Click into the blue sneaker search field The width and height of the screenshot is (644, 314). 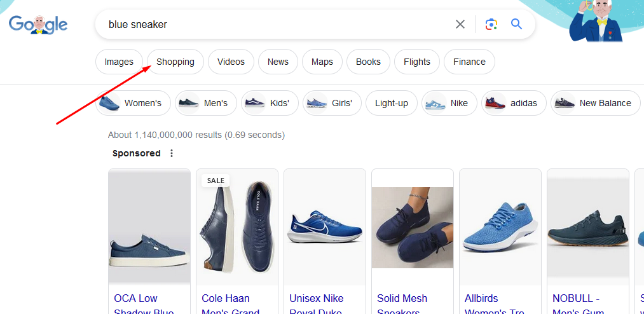pyautogui.click(x=273, y=24)
